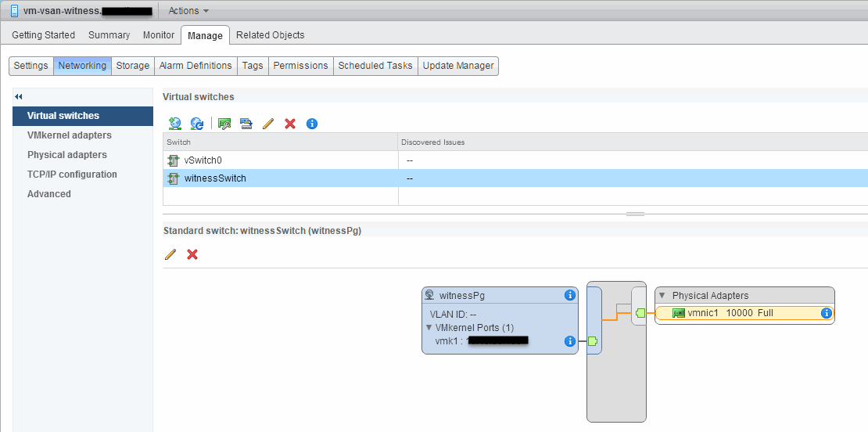Image resolution: width=868 pixels, height=432 pixels.
Task: Show info for the witnessPg port group
Action: [570, 295]
